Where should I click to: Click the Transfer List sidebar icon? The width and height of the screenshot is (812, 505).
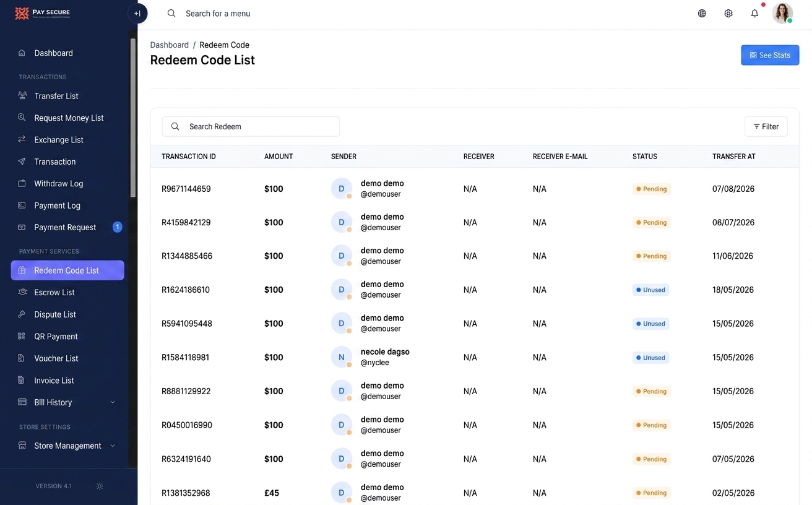coord(22,96)
